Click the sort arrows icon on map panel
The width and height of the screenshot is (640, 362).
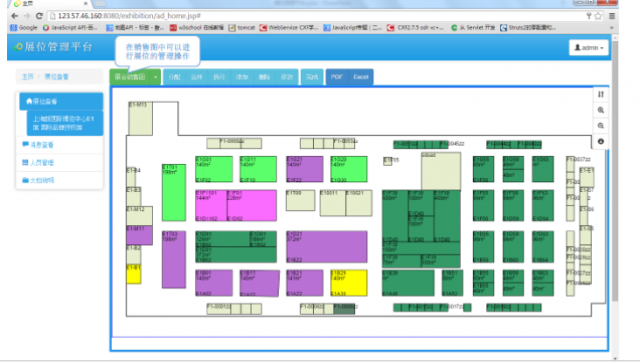pyautogui.click(x=600, y=94)
